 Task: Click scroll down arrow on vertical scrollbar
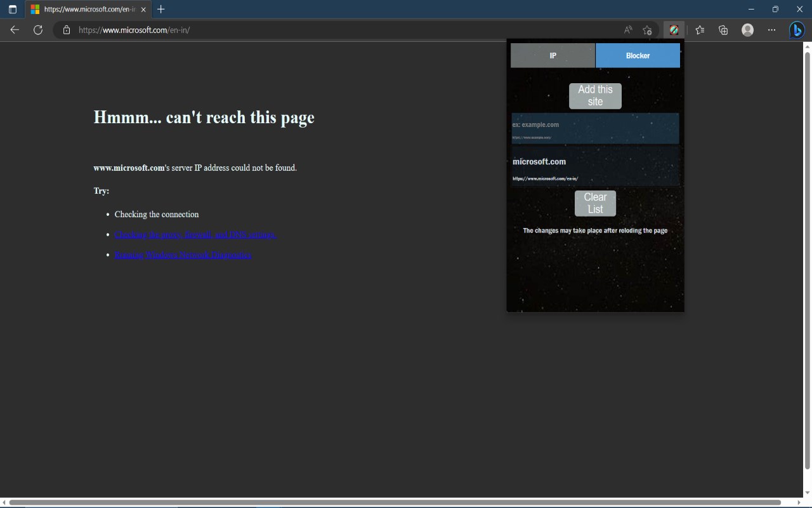click(808, 493)
